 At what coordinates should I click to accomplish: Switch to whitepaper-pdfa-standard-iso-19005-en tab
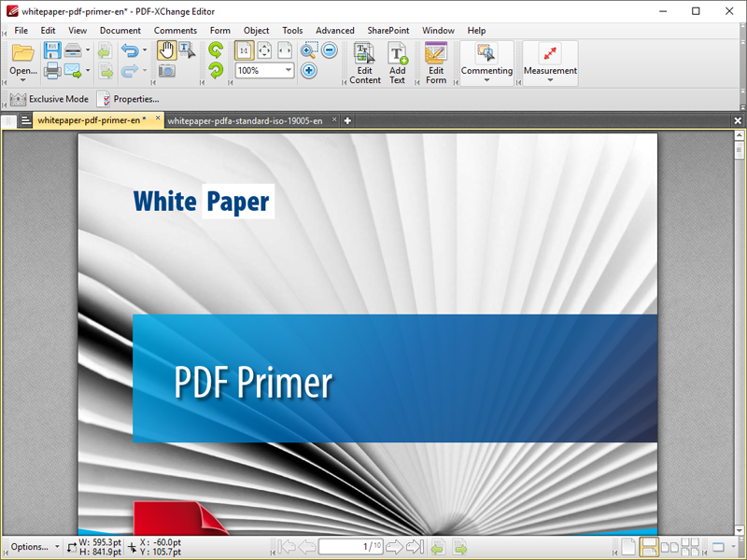(x=245, y=120)
